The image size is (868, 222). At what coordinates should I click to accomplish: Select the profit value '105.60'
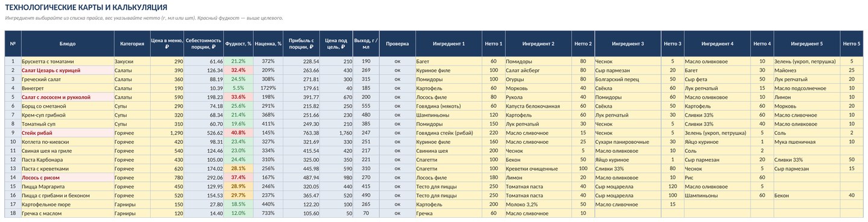coord(302,214)
